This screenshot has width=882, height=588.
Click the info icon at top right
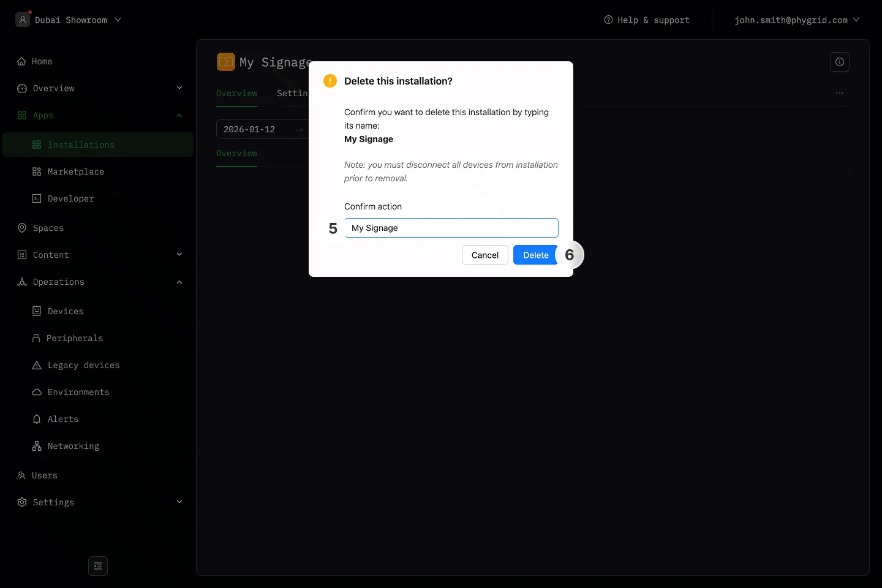(840, 62)
